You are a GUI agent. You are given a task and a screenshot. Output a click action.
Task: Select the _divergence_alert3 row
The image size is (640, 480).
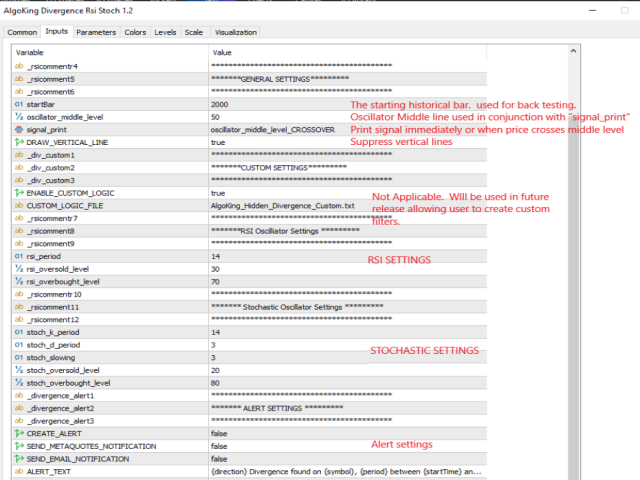click(249, 420)
